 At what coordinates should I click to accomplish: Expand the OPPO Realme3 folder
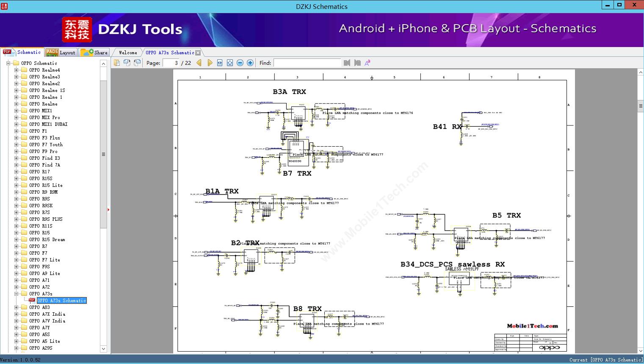pos(16,77)
